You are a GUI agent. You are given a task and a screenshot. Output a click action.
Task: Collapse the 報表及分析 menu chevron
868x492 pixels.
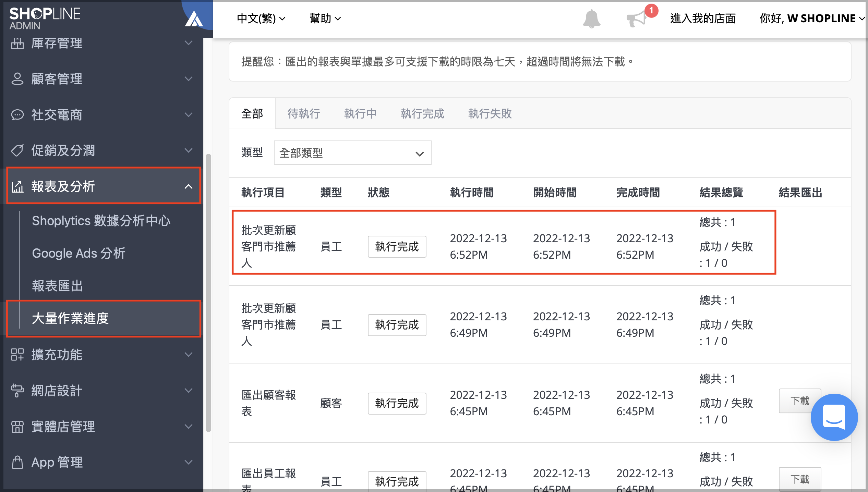click(189, 187)
